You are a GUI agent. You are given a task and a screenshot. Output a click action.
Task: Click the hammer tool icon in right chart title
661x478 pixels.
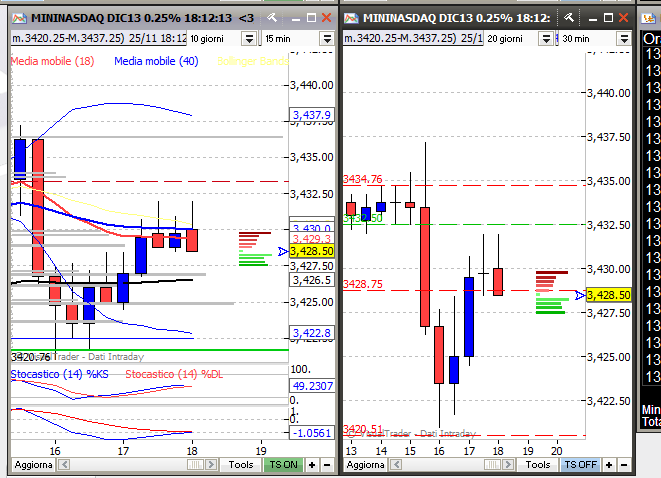[x=568, y=18]
